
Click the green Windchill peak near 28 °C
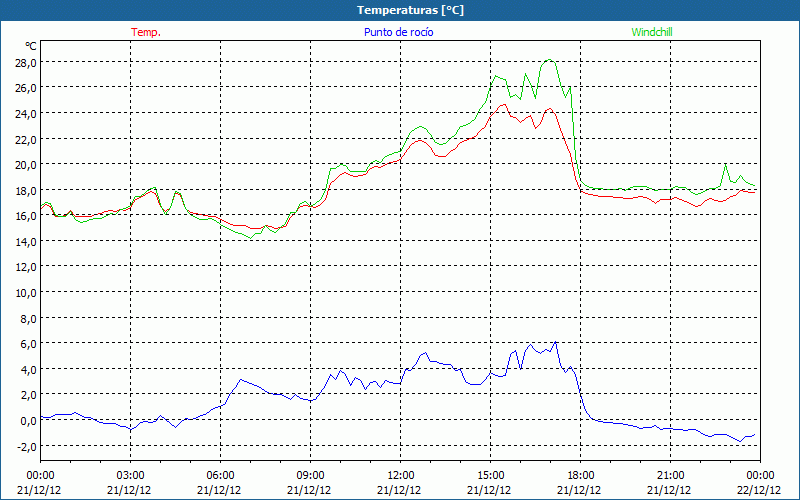(x=549, y=60)
